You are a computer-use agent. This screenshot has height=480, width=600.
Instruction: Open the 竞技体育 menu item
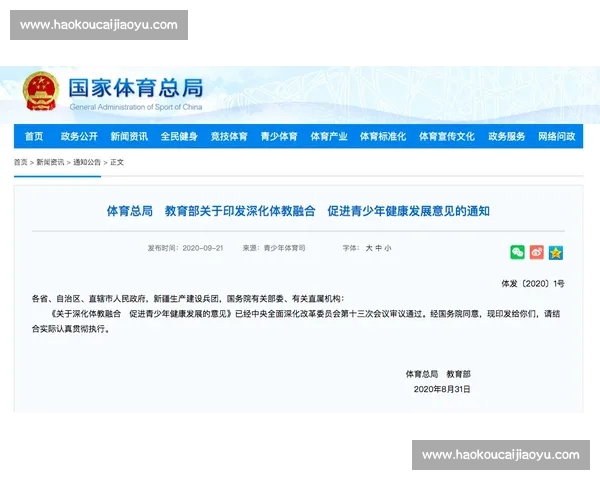[229, 136]
